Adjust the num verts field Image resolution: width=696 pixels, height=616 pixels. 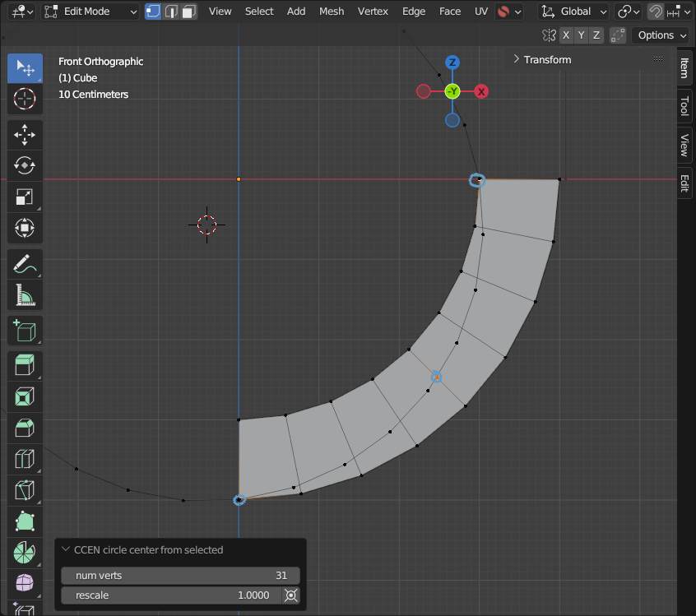[181, 575]
